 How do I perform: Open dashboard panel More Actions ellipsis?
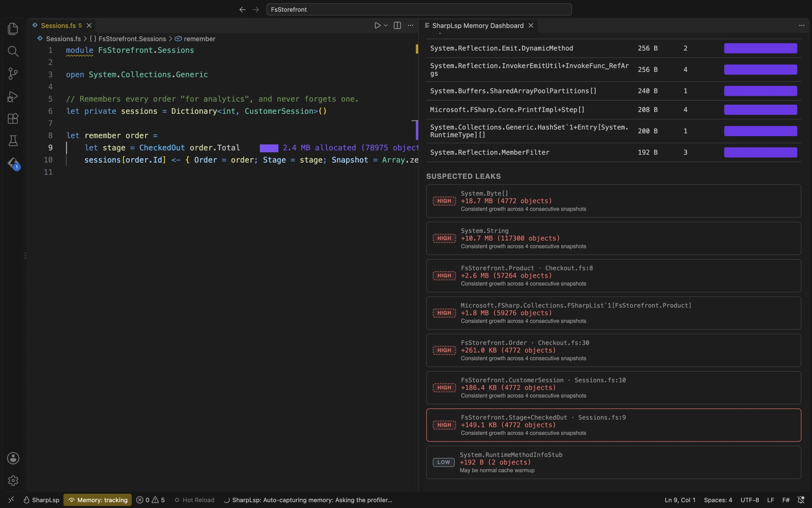(802, 25)
